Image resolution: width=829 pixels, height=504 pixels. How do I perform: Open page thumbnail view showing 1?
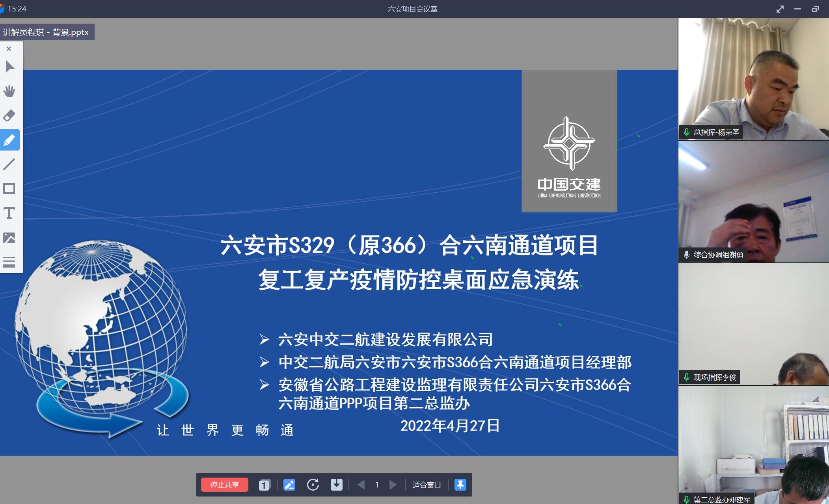264,484
